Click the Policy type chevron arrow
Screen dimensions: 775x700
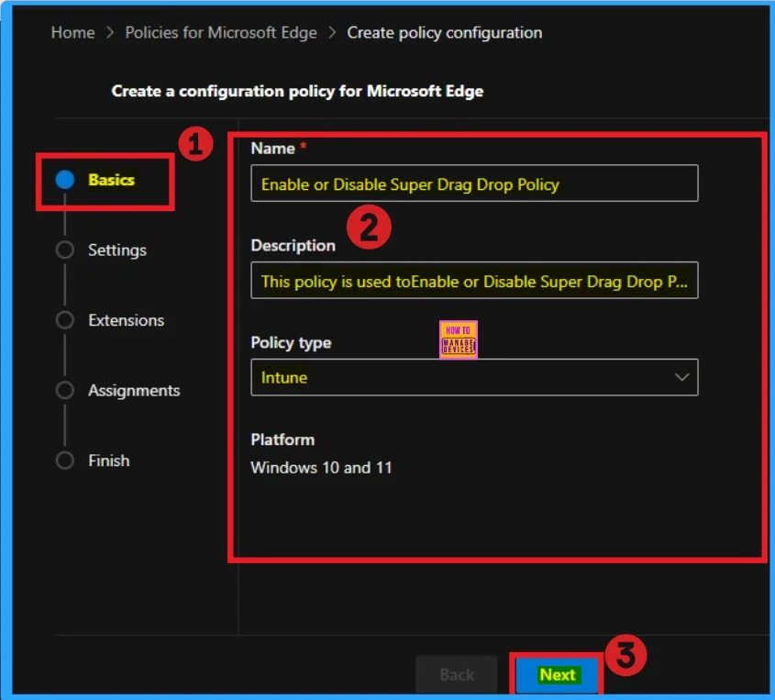681,377
